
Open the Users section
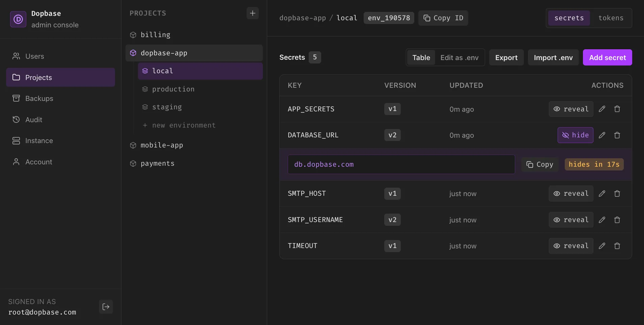click(61, 56)
